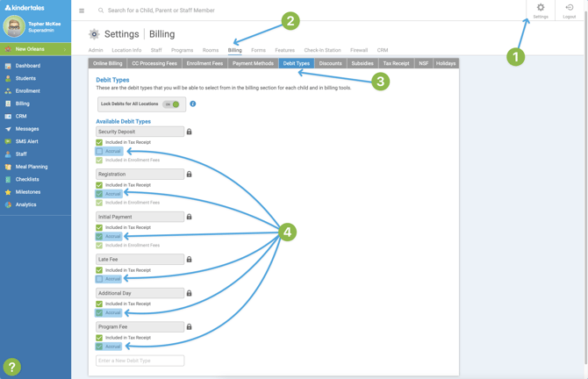The width and height of the screenshot is (588, 379).
Task: Toggle Lock Debits for All Locations switch
Action: click(x=171, y=104)
